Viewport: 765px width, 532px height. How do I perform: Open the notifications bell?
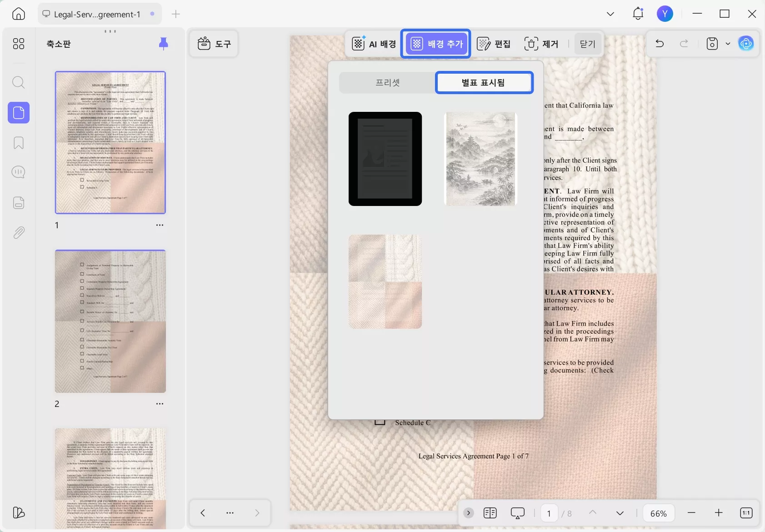[x=638, y=14]
